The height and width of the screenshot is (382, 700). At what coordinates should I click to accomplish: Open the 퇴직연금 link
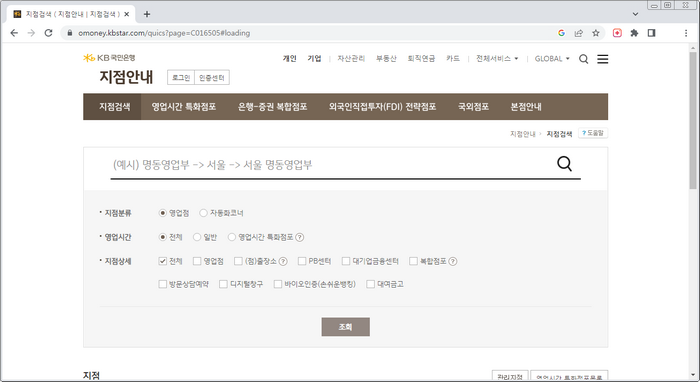click(x=421, y=58)
